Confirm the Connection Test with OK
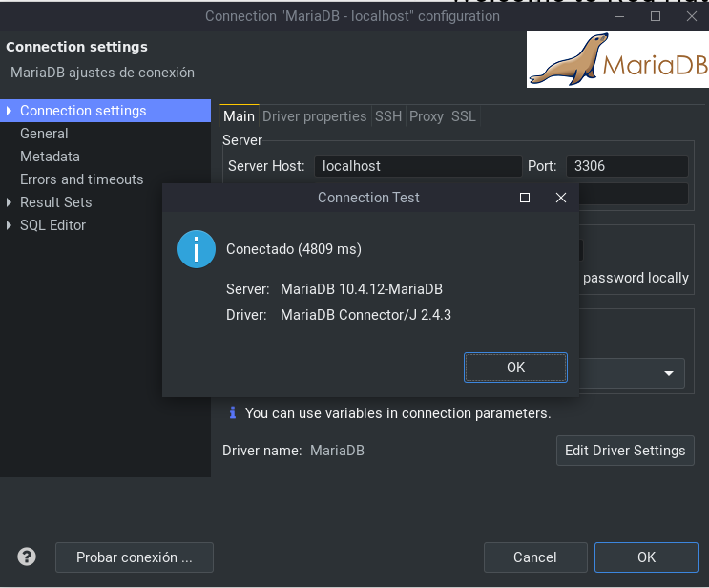This screenshot has height=588, width=709. [x=515, y=367]
